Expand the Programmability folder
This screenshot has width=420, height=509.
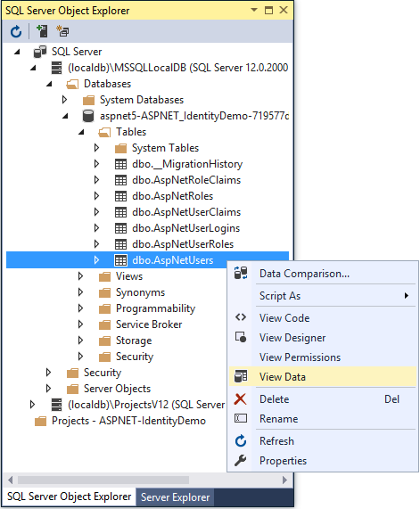coord(80,308)
